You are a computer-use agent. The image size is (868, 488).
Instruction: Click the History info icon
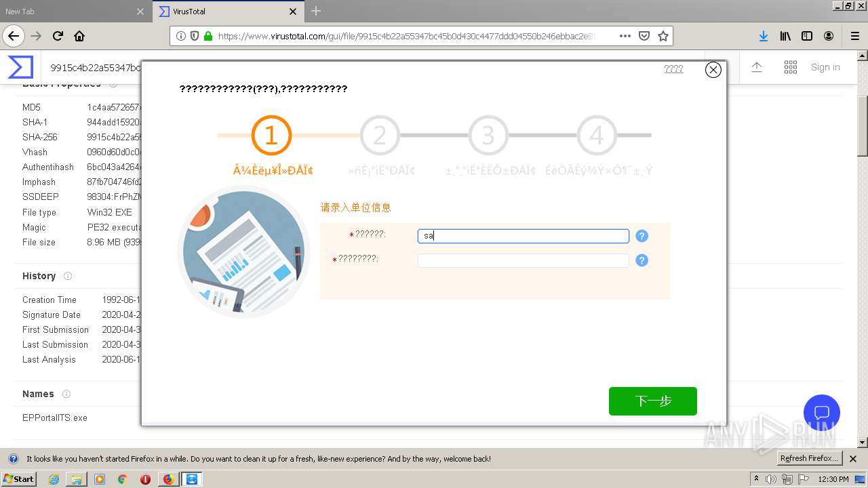point(68,276)
